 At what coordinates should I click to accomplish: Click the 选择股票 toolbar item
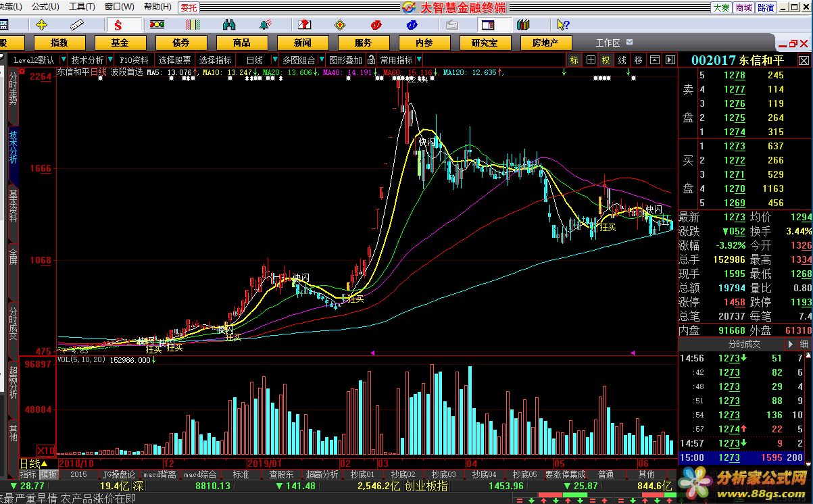pos(175,60)
